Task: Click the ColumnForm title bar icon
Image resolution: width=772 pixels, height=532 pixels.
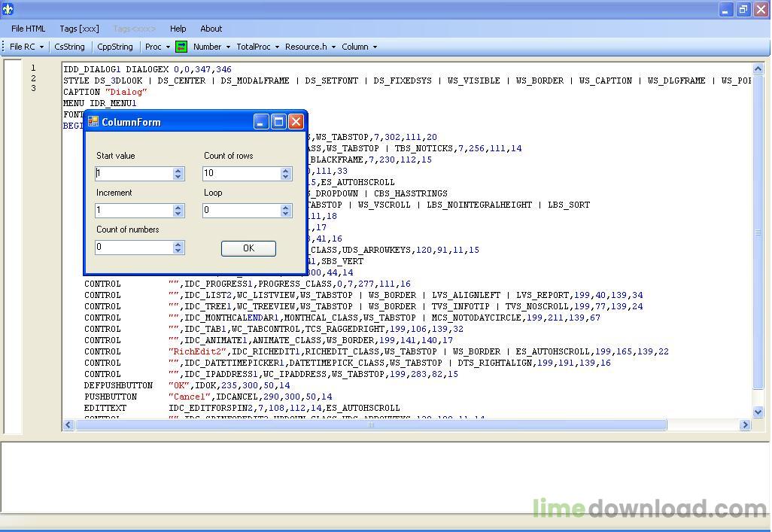Action: [93, 121]
